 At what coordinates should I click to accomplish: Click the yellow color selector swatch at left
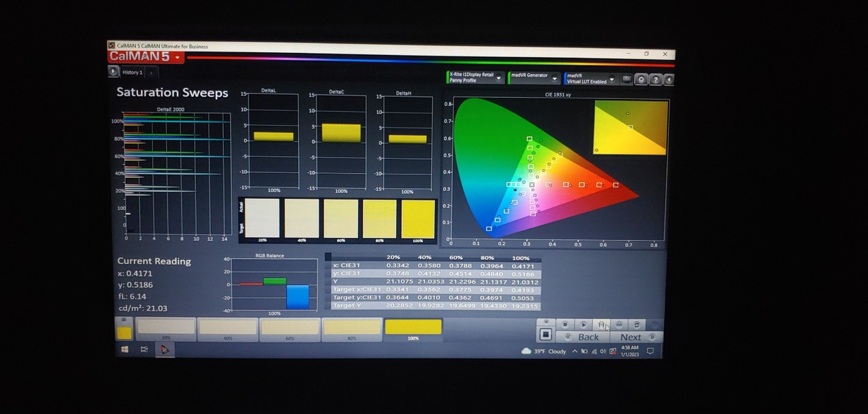[x=124, y=333]
